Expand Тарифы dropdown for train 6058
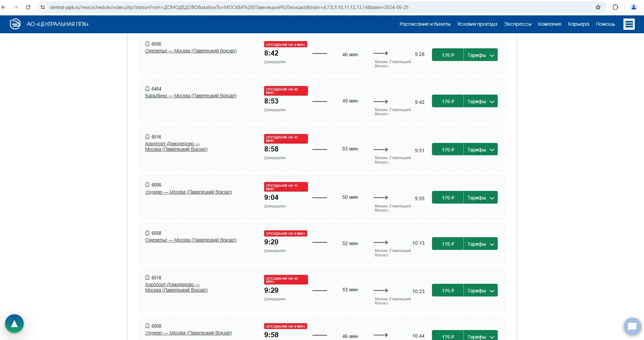The image size is (644, 340). click(481, 244)
